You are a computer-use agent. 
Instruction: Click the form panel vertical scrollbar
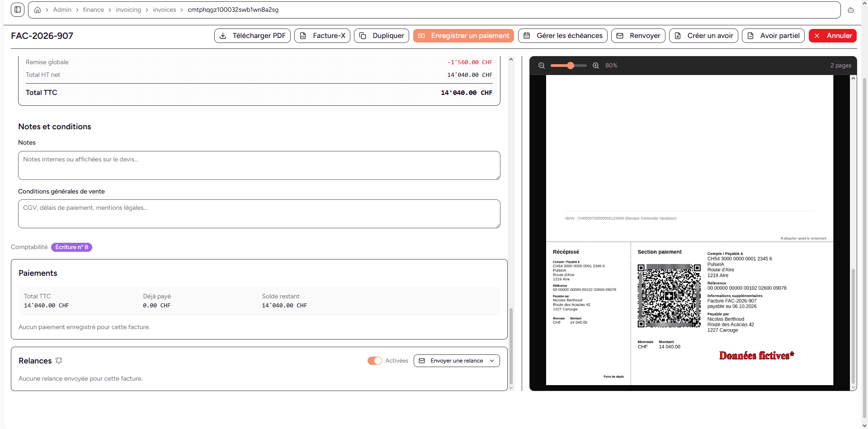tap(511, 346)
